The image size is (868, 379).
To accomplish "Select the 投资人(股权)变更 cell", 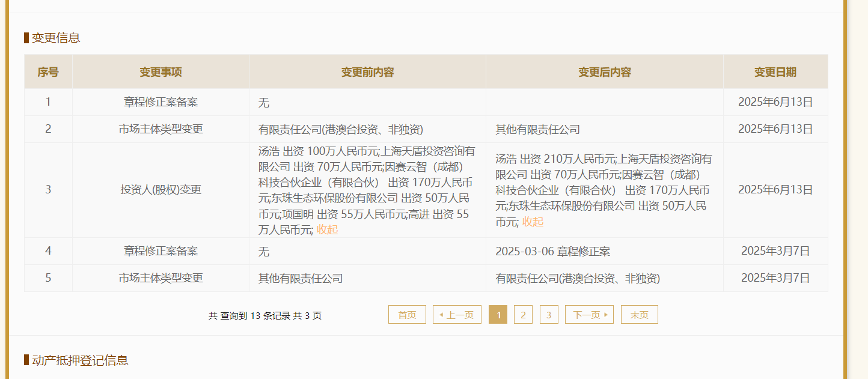I will (160, 190).
